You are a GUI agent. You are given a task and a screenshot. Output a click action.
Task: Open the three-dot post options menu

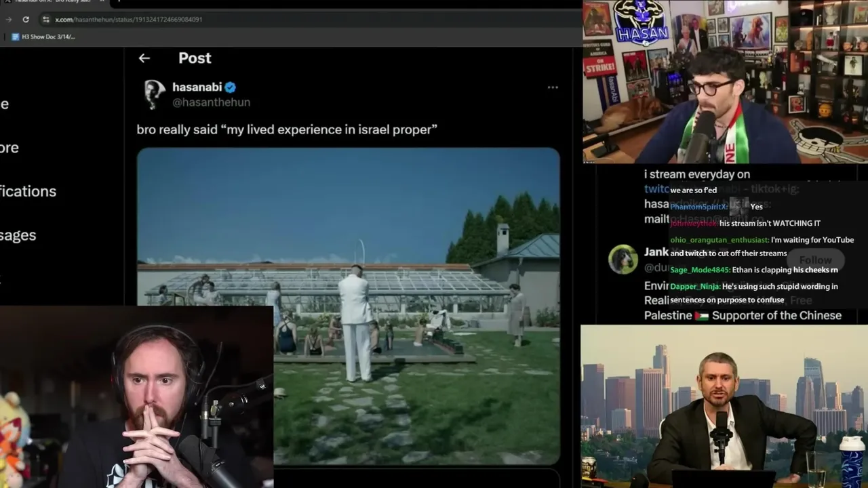pos(553,87)
